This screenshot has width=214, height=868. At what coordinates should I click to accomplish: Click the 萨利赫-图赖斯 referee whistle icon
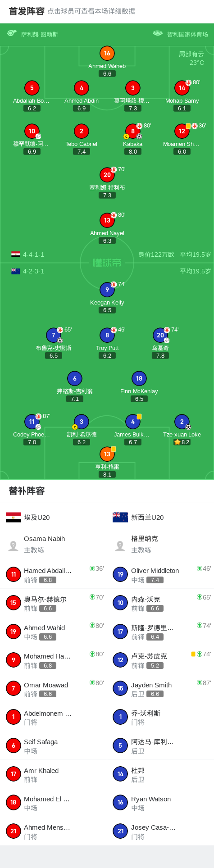[12, 34]
